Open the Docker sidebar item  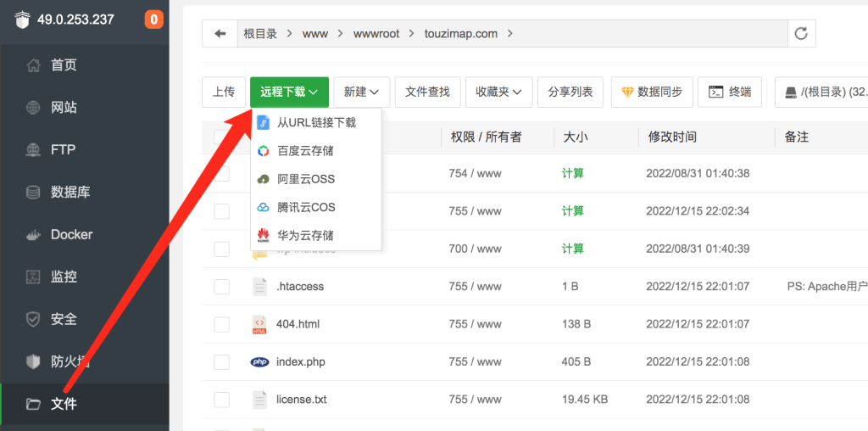pos(84,234)
